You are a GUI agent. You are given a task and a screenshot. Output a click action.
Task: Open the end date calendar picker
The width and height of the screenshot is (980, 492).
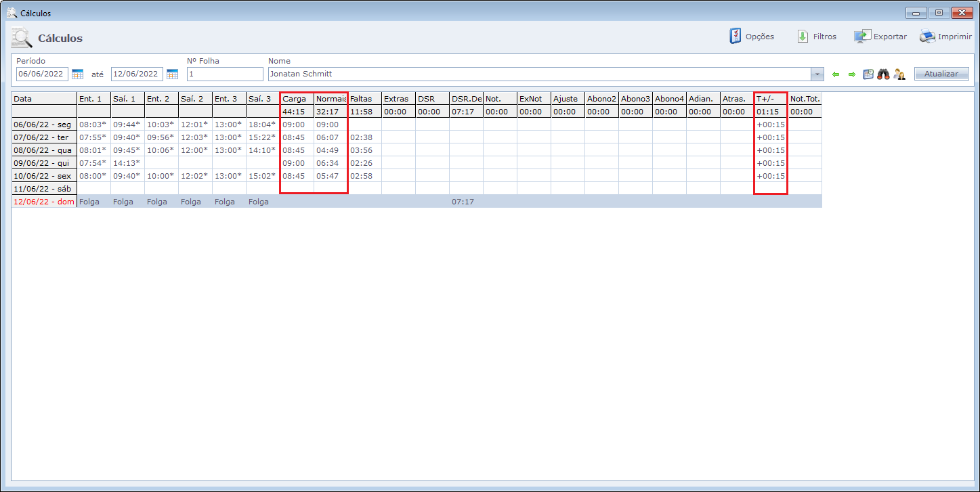pyautogui.click(x=172, y=74)
